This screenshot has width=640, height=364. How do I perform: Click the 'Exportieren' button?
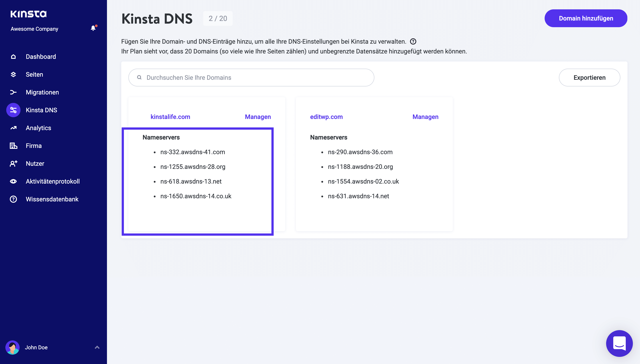point(590,77)
